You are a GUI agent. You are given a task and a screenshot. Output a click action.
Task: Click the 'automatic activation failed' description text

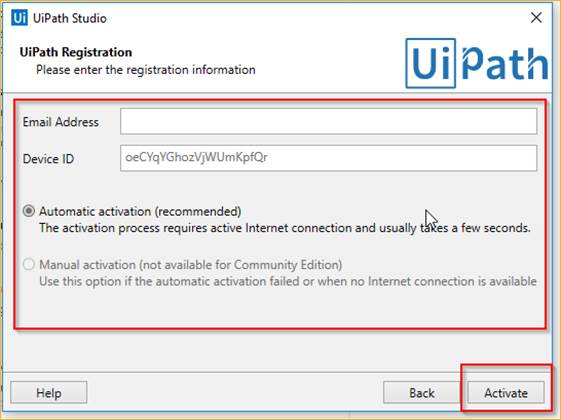[x=288, y=281]
